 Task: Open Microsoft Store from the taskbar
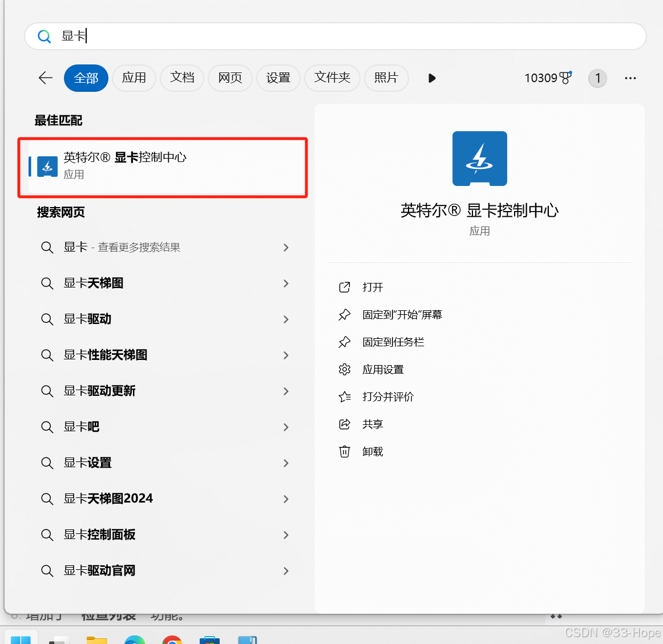click(210, 639)
